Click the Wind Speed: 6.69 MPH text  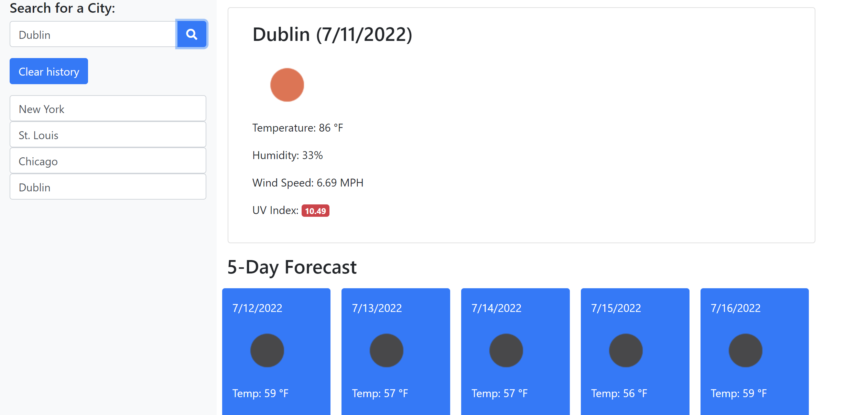pyautogui.click(x=308, y=183)
